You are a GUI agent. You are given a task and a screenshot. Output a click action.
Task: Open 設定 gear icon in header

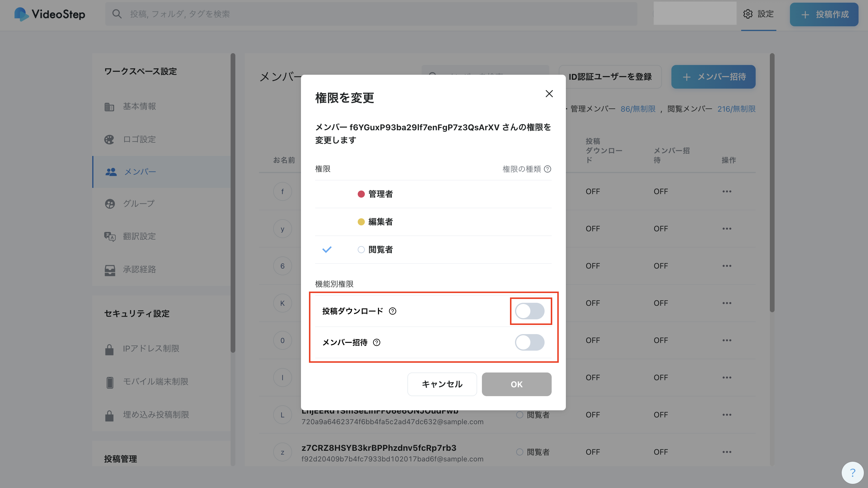(748, 14)
